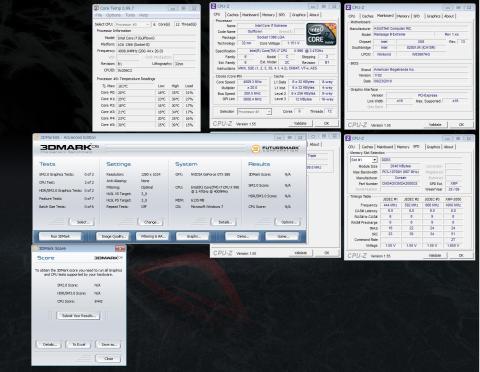Export the score with To Excel
The width and height of the screenshot is (480, 372).
point(79,344)
